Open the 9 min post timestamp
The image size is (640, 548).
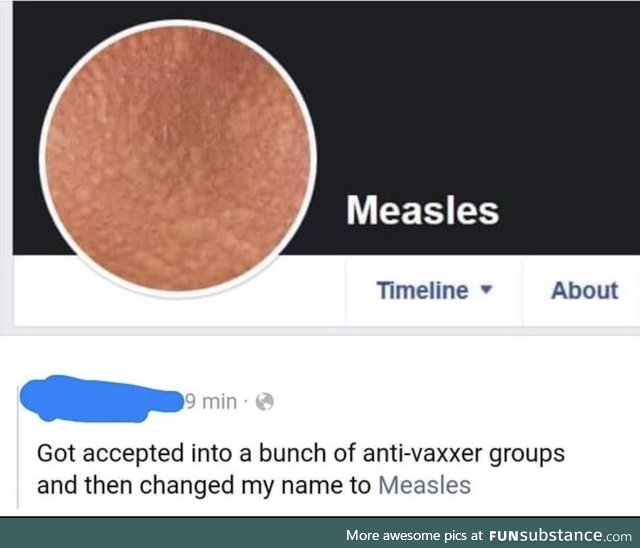click(211, 402)
